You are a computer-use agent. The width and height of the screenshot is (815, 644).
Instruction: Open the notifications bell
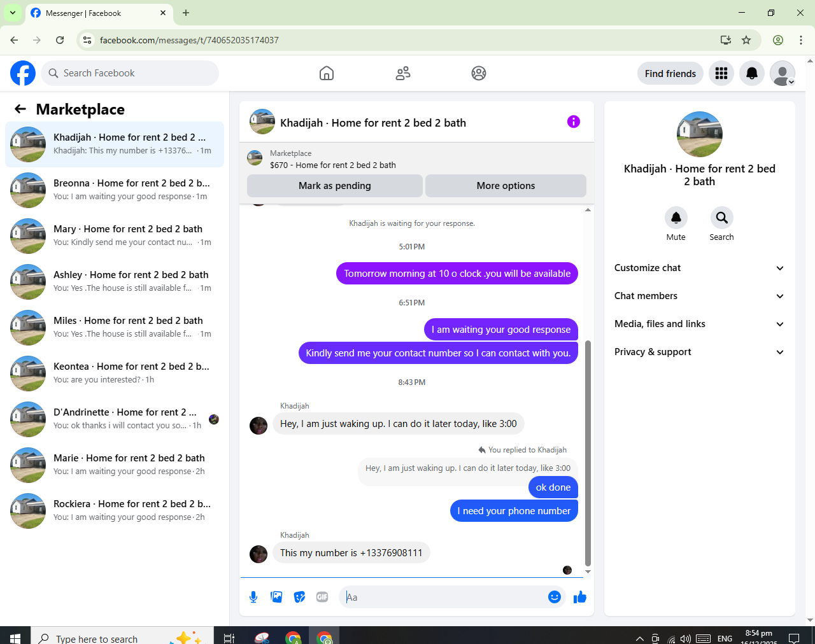pyautogui.click(x=752, y=73)
